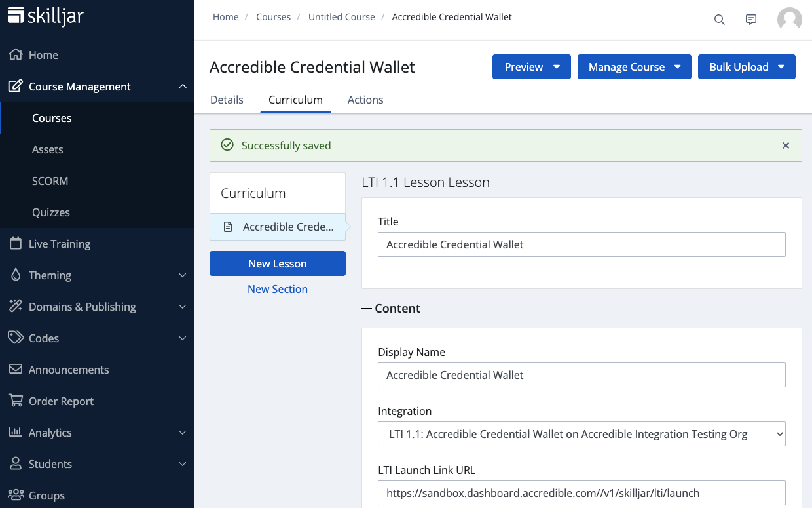Image resolution: width=812 pixels, height=508 pixels.
Task: Click the Order Report cart icon
Action: (x=16, y=401)
